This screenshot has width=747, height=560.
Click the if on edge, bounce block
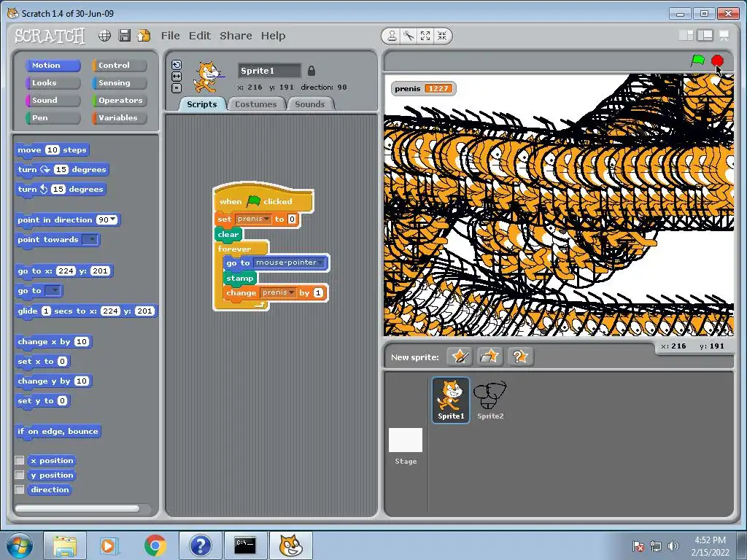(58, 432)
